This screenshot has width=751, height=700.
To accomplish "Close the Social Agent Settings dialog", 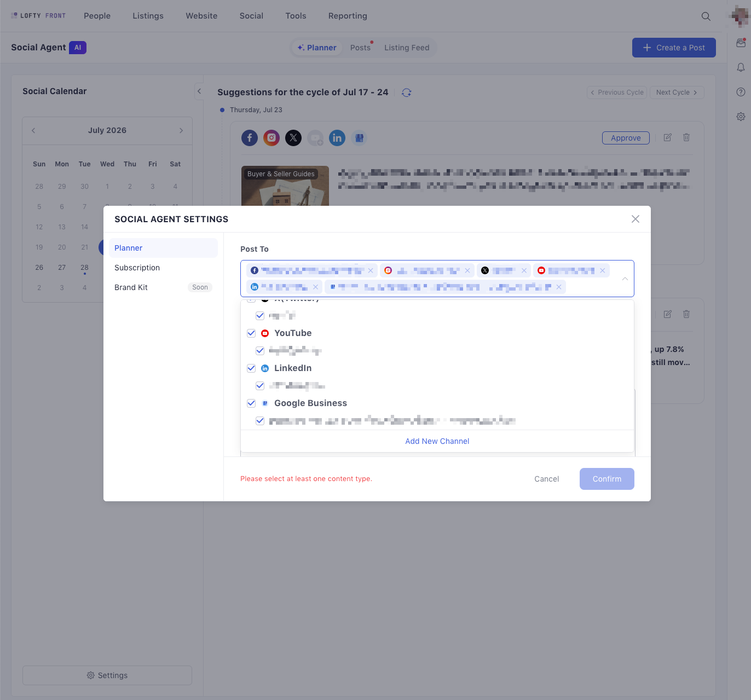I will [636, 219].
